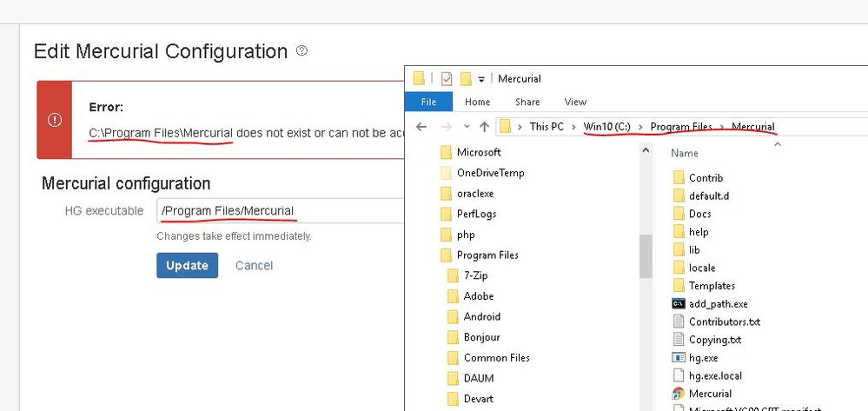Switch to the Share ribbon tab
868x411 pixels.
tap(527, 102)
